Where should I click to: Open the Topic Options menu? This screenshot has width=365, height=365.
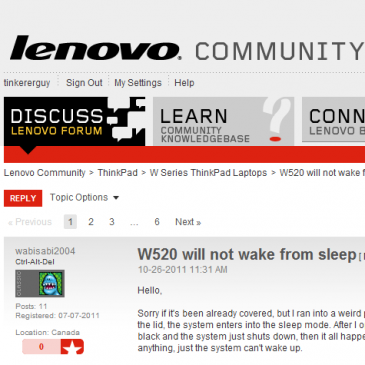(84, 198)
